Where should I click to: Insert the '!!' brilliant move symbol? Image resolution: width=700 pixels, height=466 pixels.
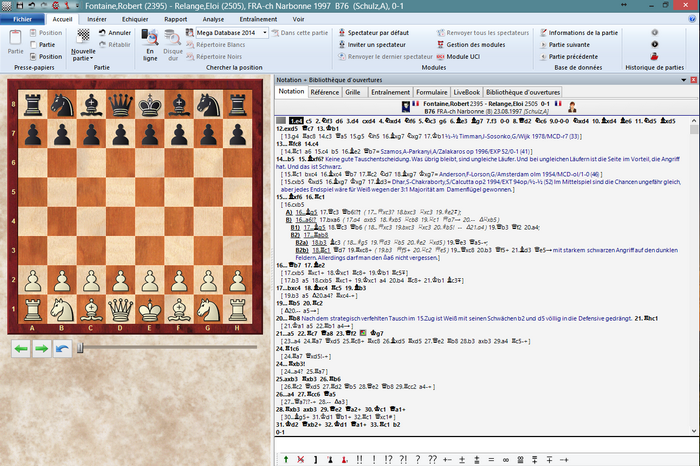[x=359, y=459]
